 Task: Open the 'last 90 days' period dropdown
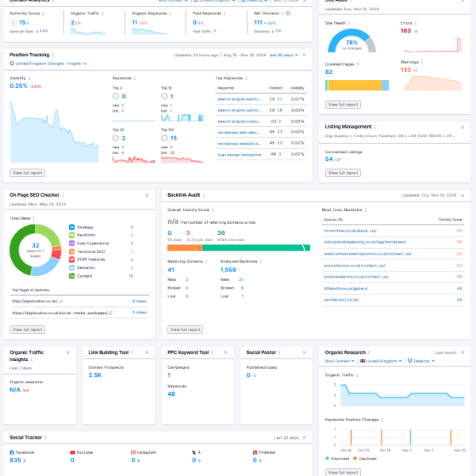pyautogui.click(x=283, y=55)
